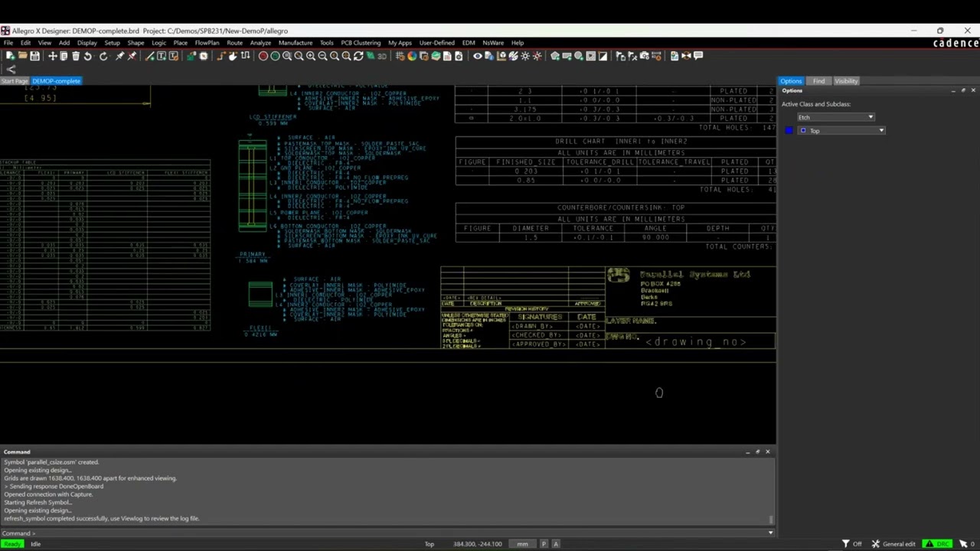Close the Options panel
Viewport: 980px width, 551px height.
(x=973, y=90)
